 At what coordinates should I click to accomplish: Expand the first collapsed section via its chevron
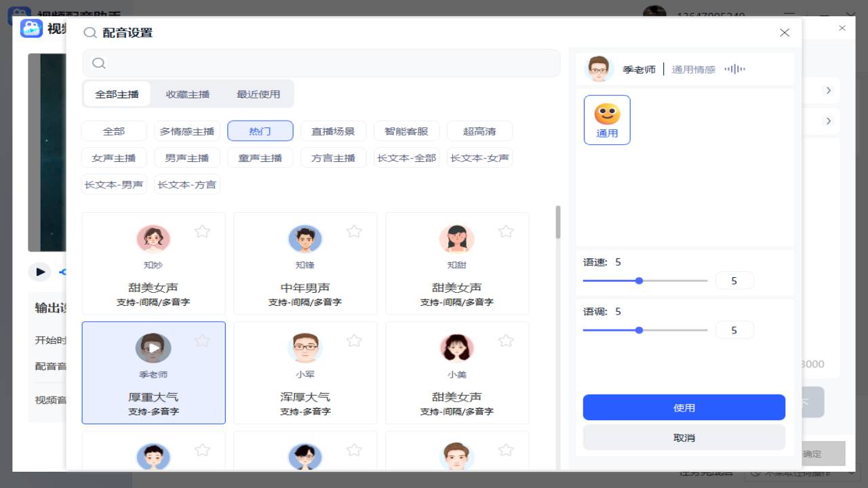828,90
